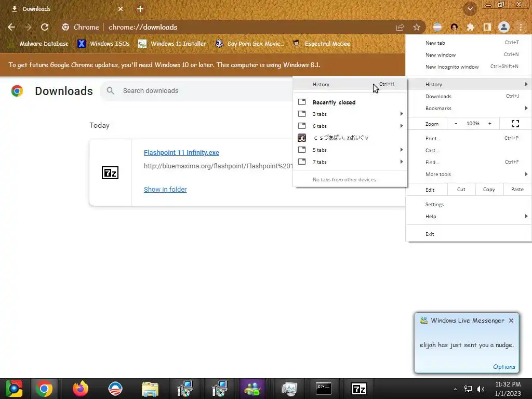The width and height of the screenshot is (532, 399).
Task: Click the share page icon in address bar
Action: point(400,27)
